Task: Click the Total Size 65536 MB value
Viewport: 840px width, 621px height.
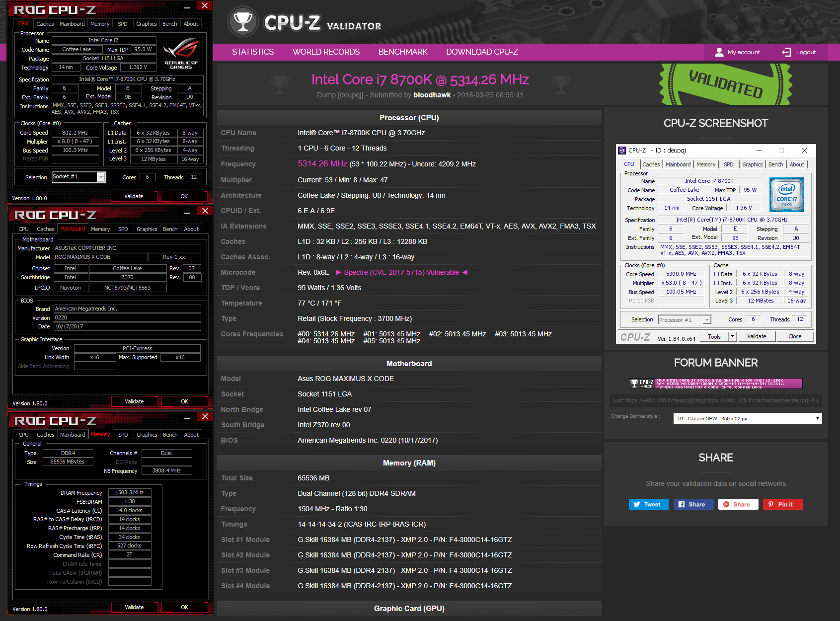Action: click(313, 478)
